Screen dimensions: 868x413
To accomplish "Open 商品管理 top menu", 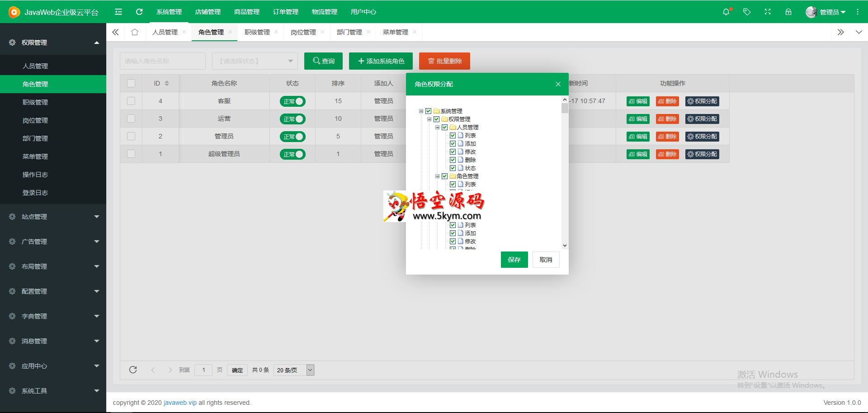I will click(247, 12).
